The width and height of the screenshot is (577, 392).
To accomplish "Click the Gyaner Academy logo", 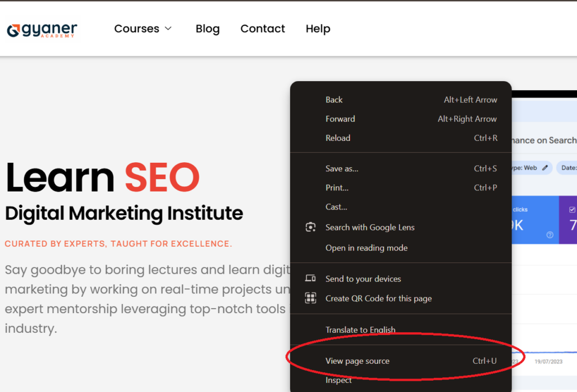I will (42, 29).
